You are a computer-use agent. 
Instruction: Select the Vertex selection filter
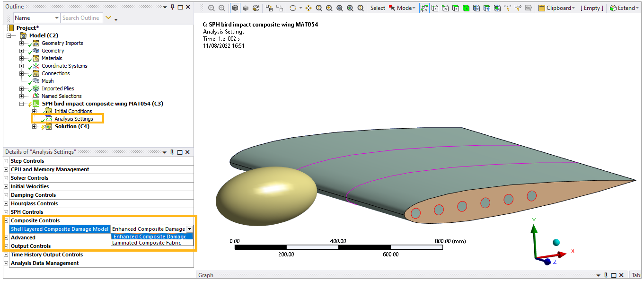click(434, 8)
